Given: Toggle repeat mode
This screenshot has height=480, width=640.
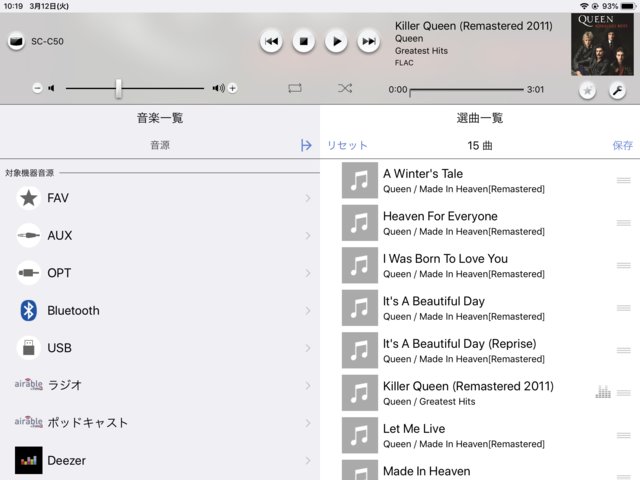Looking at the screenshot, I should pos(295,88).
